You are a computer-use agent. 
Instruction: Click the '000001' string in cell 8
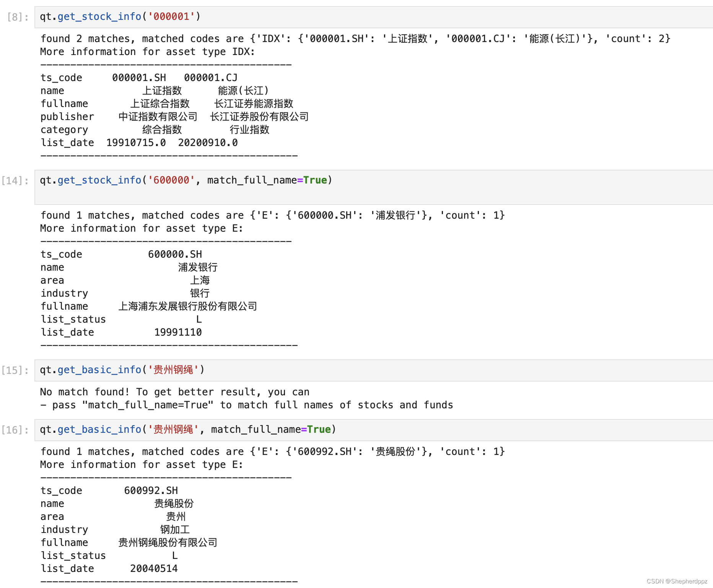171,16
